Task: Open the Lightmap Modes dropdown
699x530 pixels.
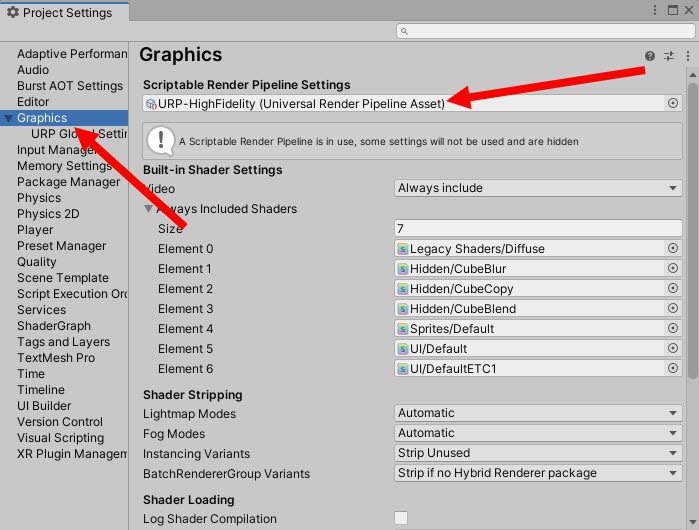Action: [x=538, y=413]
